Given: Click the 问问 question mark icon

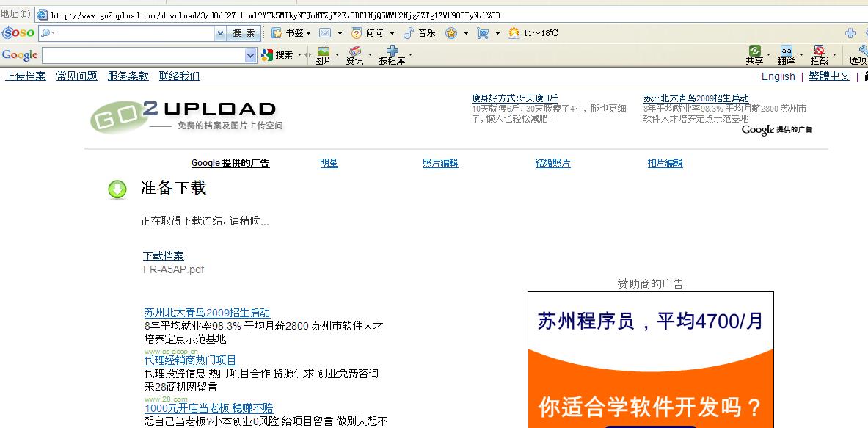Looking at the screenshot, I should (x=357, y=33).
